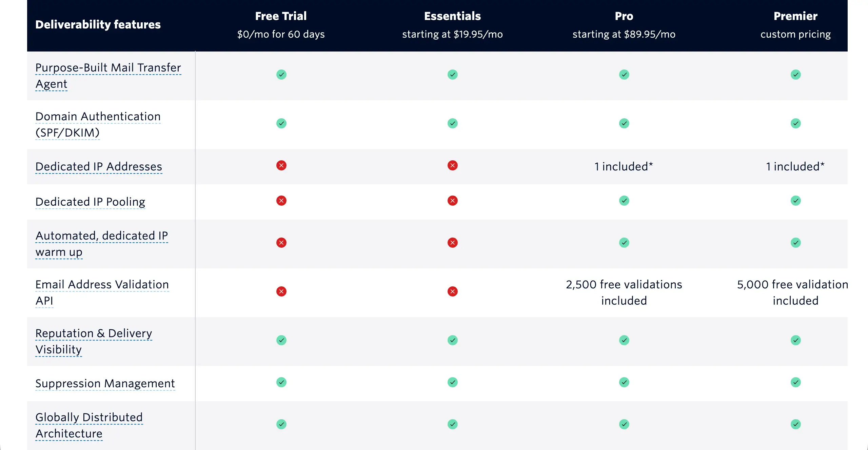The height and width of the screenshot is (450, 868).
Task: Open the Email Address Validation API link
Action: coord(102,285)
